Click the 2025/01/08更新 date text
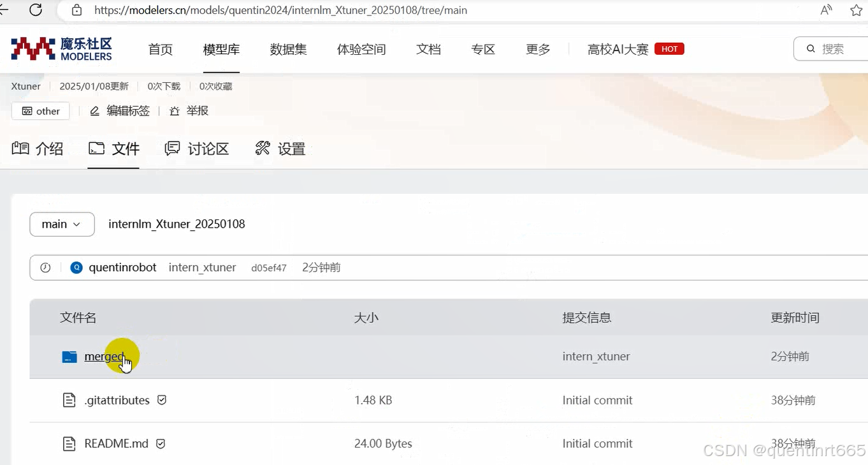868x465 pixels. [94, 86]
